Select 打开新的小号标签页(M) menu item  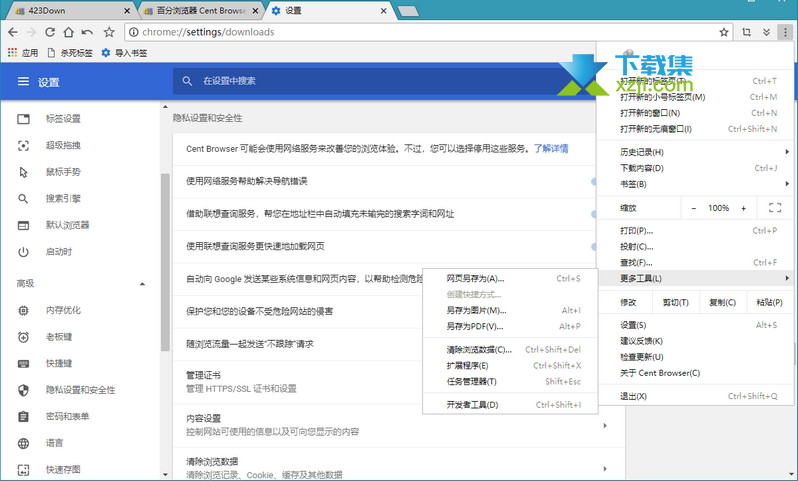[697, 97]
